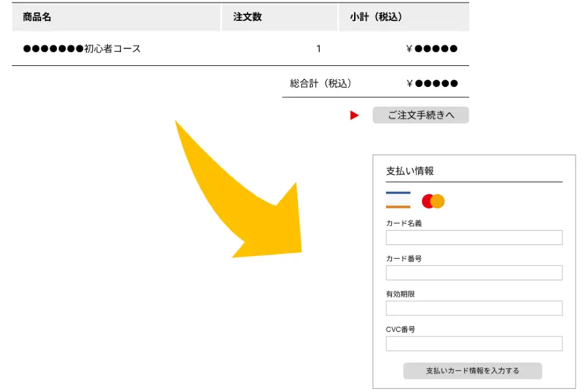Image resolution: width=588 pixels, height=392 pixels.
Task: Click the red triangle arrow marker
Action: point(353,115)
